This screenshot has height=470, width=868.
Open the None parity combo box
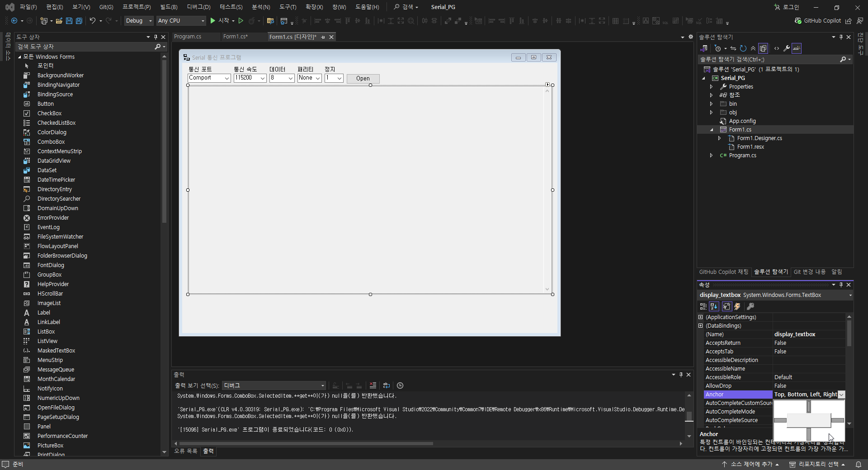pyautogui.click(x=310, y=78)
